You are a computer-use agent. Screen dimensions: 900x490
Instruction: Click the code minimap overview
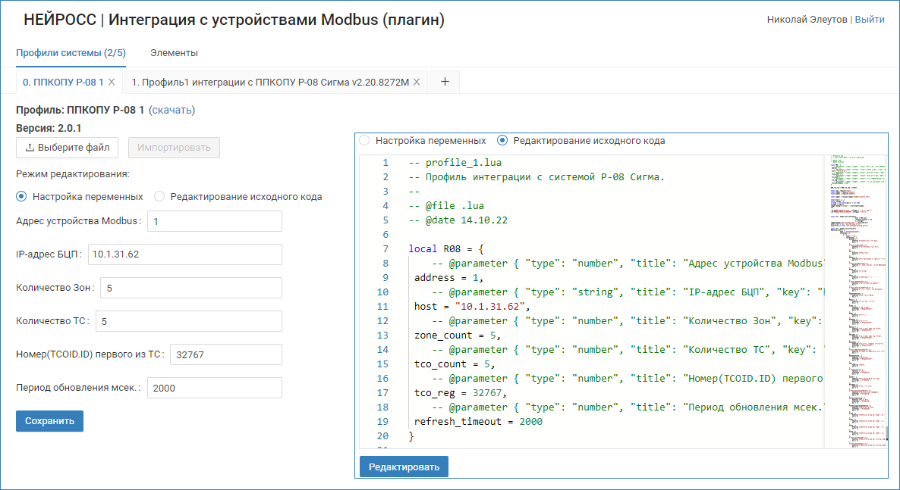855,301
